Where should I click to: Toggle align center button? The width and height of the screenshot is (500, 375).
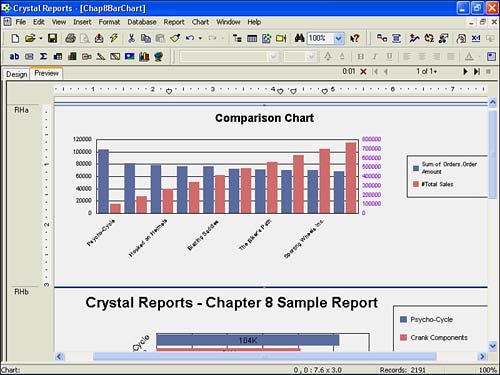(x=421, y=57)
